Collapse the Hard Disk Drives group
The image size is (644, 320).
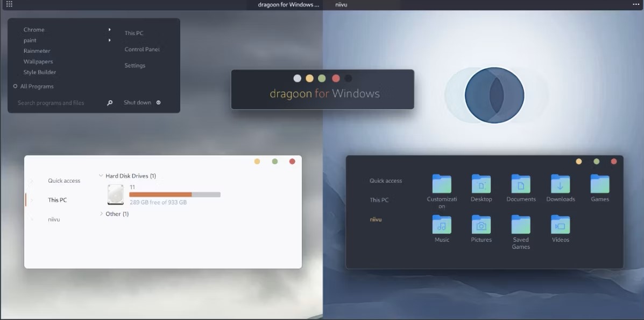[101, 176]
